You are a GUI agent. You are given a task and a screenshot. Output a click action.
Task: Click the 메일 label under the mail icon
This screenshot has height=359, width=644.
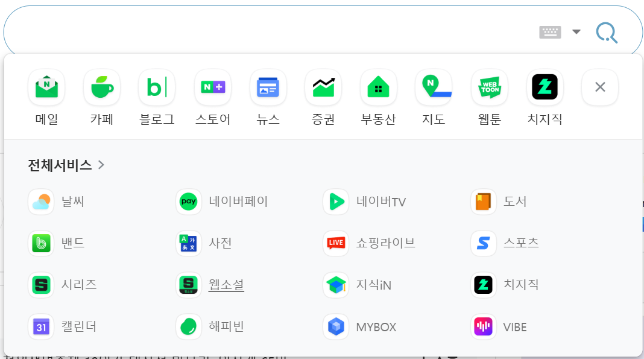coord(46,119)
